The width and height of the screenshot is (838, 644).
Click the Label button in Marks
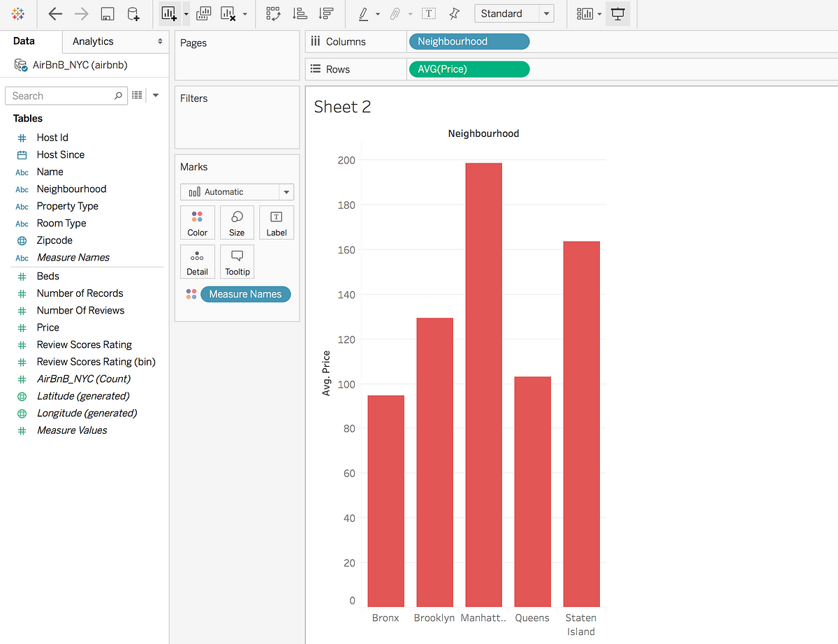[x=277, y=223]
